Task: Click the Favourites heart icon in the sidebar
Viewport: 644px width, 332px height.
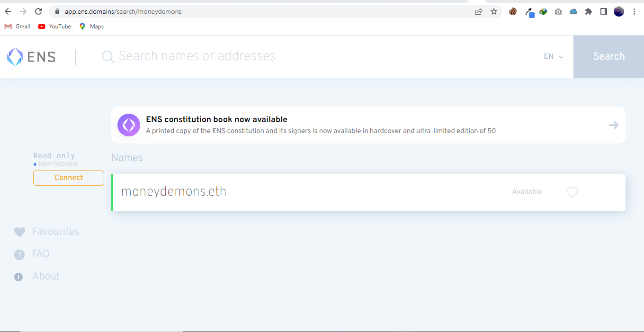Action: coord(19,232)
